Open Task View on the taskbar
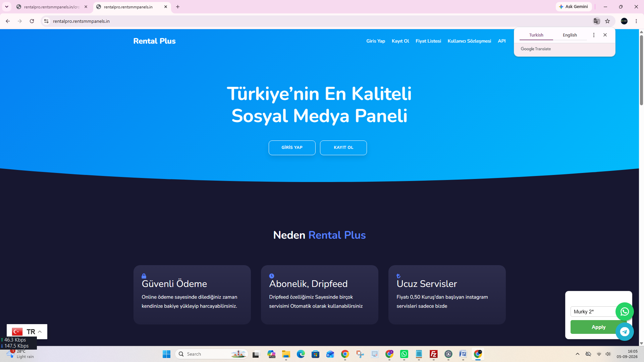This screenshot has width=644, height=362. coord(256,354)
